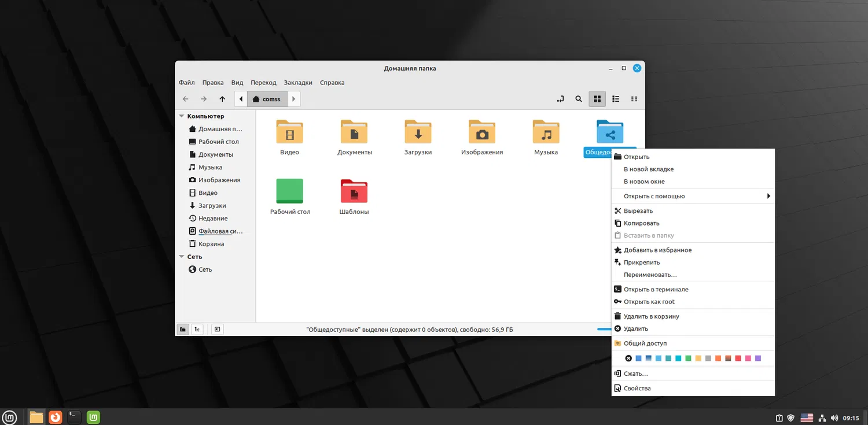This screenshot has width=868, height=425.
Task: Open Рабочий стол in the sidebar
Action: (x=214, y=142)
